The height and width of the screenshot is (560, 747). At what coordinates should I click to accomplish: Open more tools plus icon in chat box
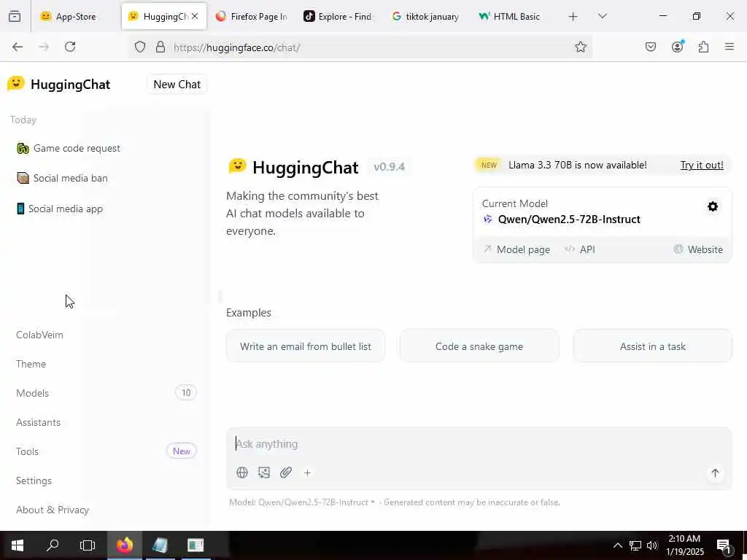tap(307, 472)
